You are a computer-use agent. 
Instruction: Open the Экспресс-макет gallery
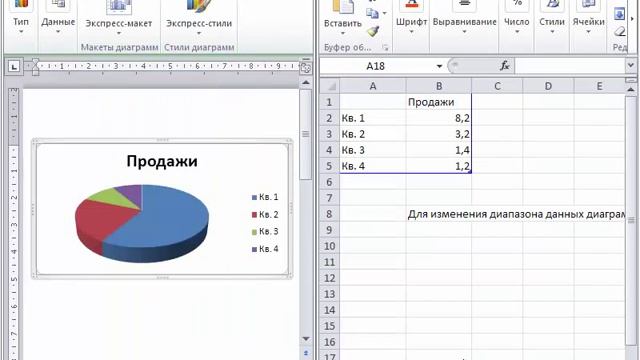pos(119,18)
